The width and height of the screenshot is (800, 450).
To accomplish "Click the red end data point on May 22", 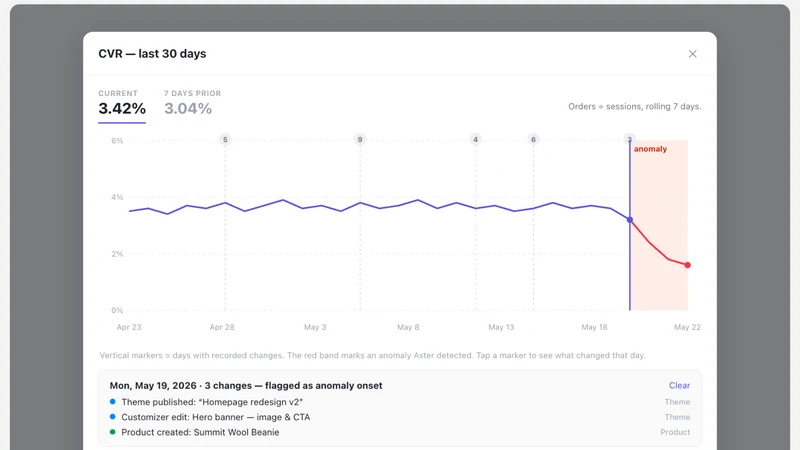I will tap(687, 265).
